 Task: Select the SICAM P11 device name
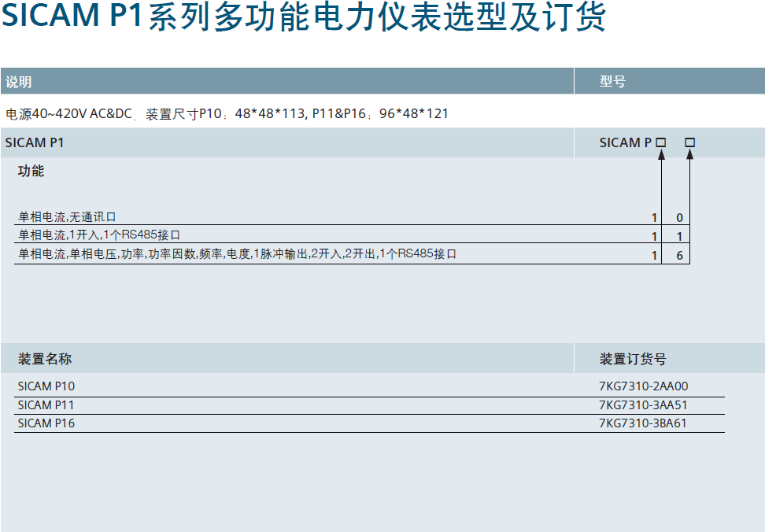pyautogui.click(x=46, y=405)
